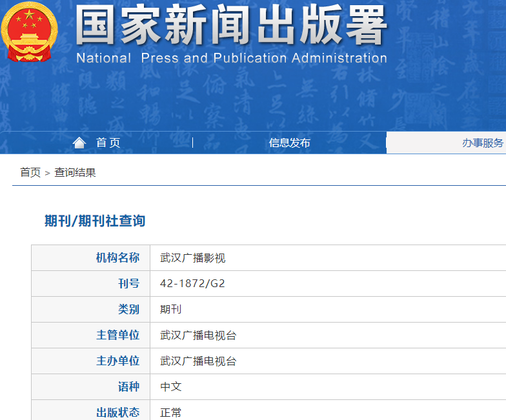Viewport: 506px width, 420px height.
Task: Click 武汉广播电视台 in the 主办单位 row
Action: (198, 361)
